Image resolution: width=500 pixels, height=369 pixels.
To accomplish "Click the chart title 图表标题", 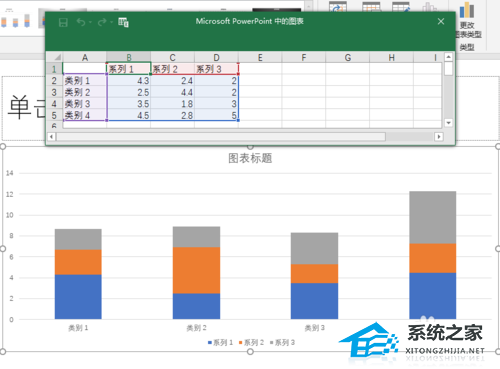I will coord(250,158).
